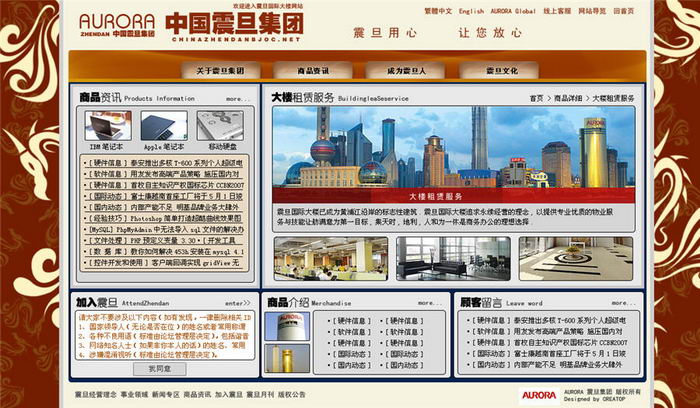Open the Shanghai skyline banner image
The height and width of the screenshot is (408, 700).
[452, 147]
